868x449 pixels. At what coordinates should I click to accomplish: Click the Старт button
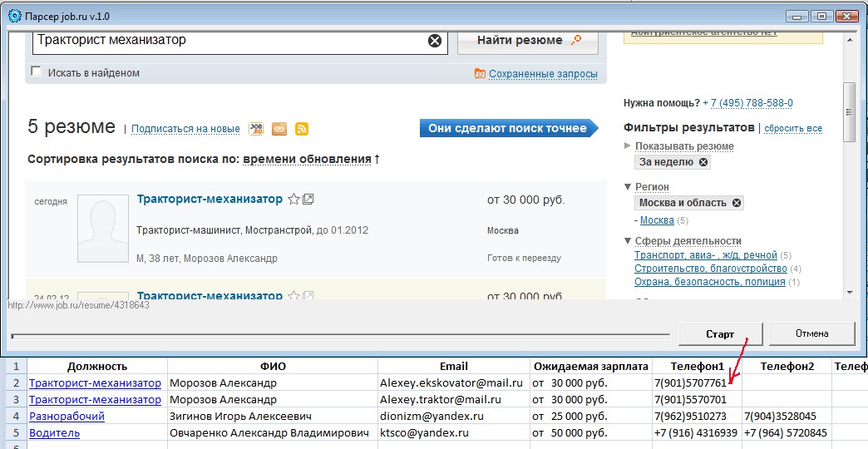(720, 334)
